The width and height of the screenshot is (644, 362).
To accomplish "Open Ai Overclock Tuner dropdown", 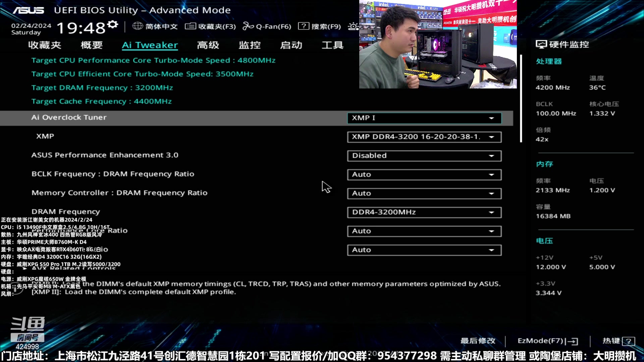I will [x=424, y=118].
